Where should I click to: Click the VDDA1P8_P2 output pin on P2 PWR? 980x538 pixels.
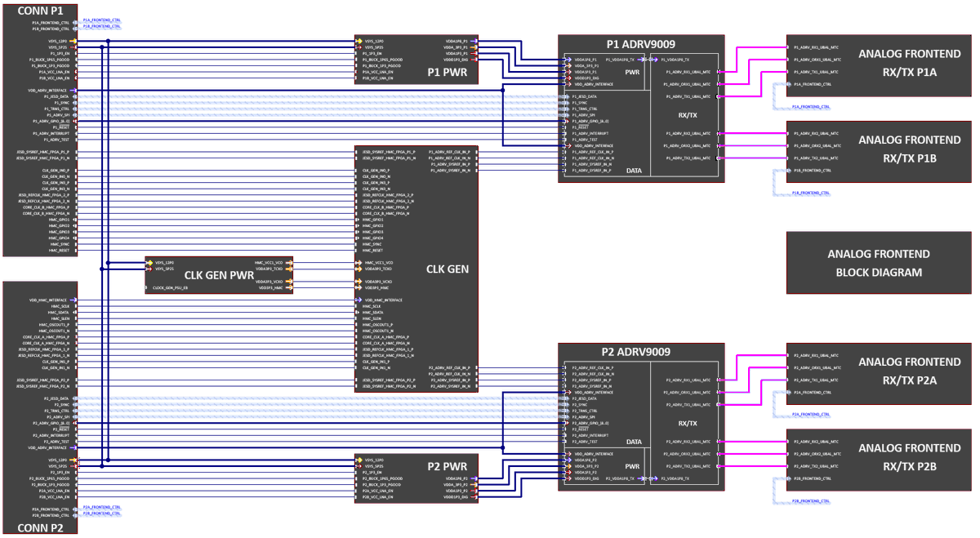[475, 478]
